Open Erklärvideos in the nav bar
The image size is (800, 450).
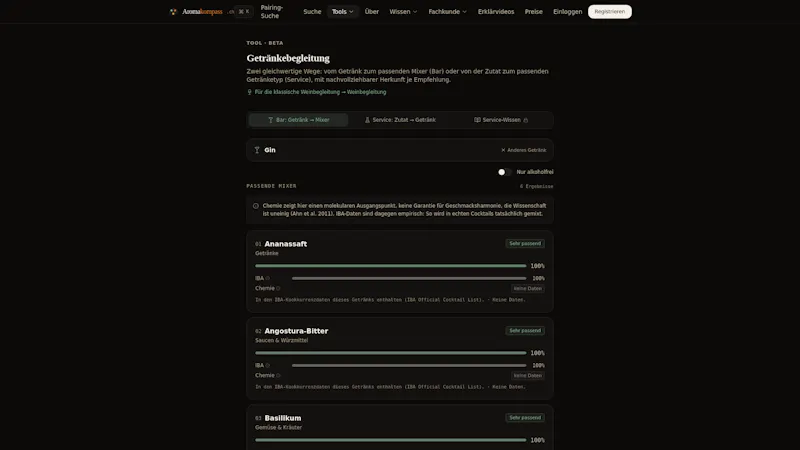pos(496,12)
